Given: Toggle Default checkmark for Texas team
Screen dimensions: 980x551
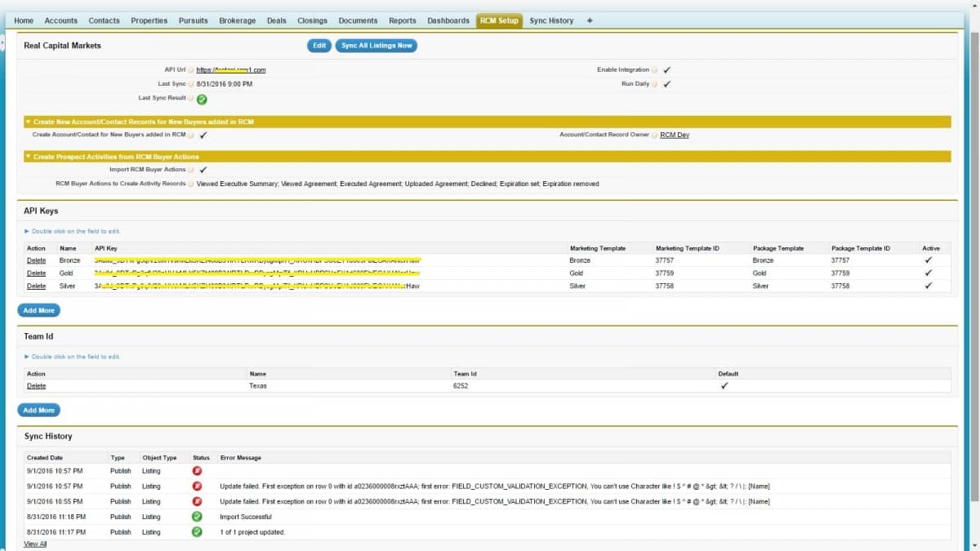Looking at the screenshot, I should [x=724, y=386].
